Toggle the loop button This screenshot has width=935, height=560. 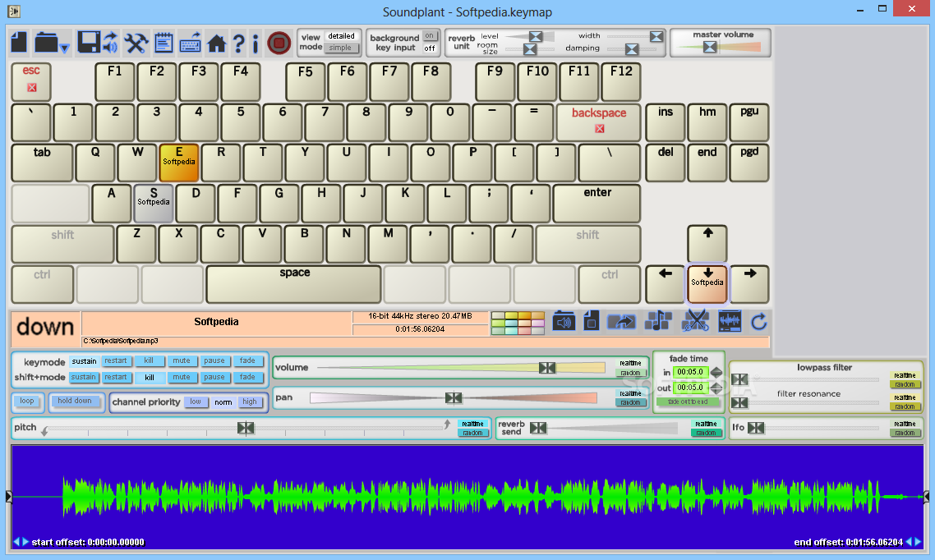pyautogui.click(x=27, y=402)
